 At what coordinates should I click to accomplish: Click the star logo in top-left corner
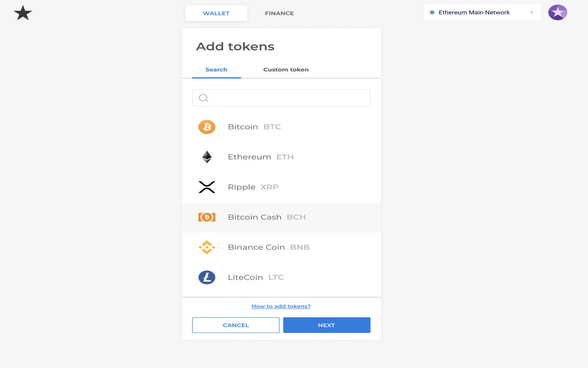pyautogui.click(x=22, y=13)
